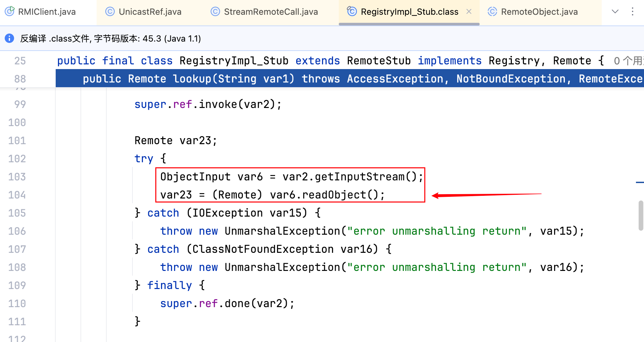
Task: Click the StreamRemoteCall.java class icon
Action: [x=215, y=12]
